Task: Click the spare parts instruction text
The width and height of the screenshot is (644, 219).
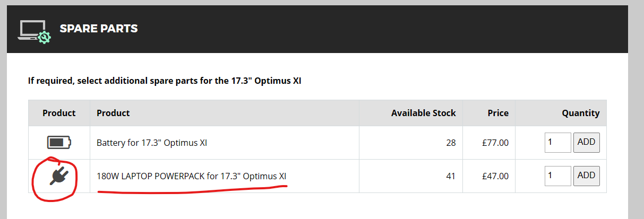Action: (165, 81)
